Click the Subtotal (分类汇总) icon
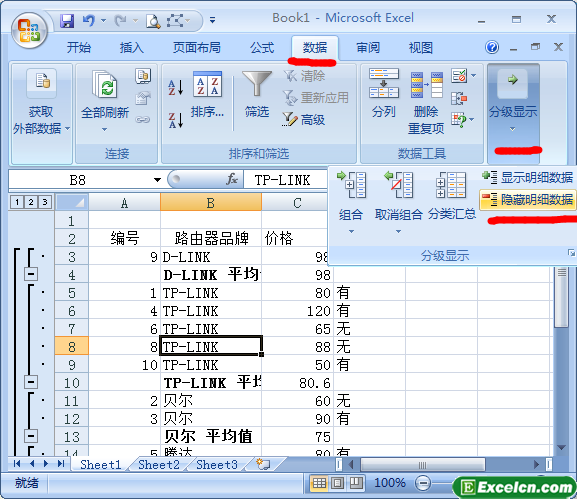This screenshot has height=499, width=577. 451,185
